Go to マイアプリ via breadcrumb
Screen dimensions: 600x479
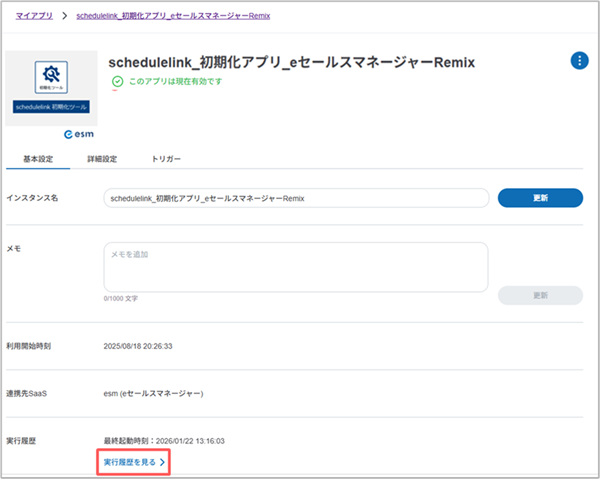point(34,16)
